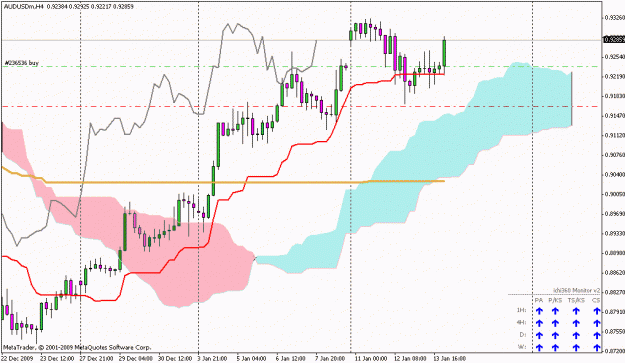Click the AUDUSDm,H4 chart title text
The height and width of the screenshot is (363, 625).
23,6
